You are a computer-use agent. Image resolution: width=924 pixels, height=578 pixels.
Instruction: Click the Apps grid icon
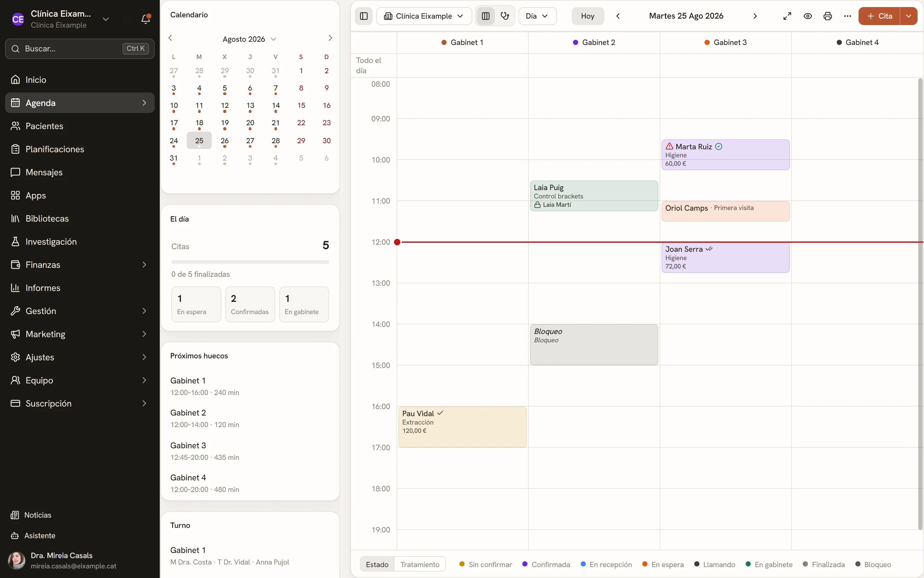pos(15,195)
